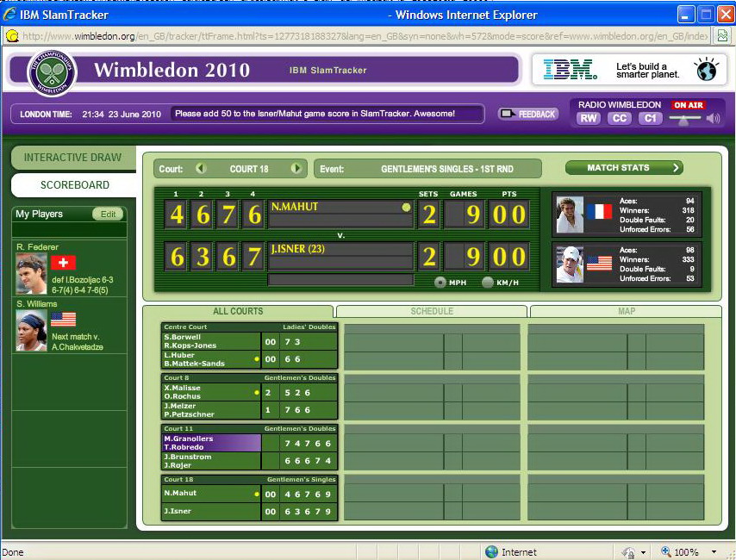Click S. Williams' photo in My Players
This screenshot has height=560, width=736.
(31, 331)
